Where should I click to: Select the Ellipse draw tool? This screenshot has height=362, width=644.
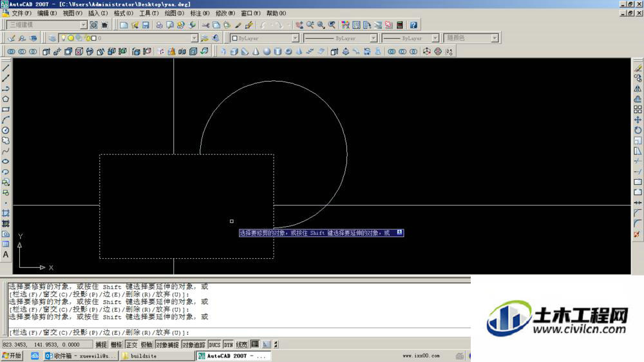click(6, 162)
